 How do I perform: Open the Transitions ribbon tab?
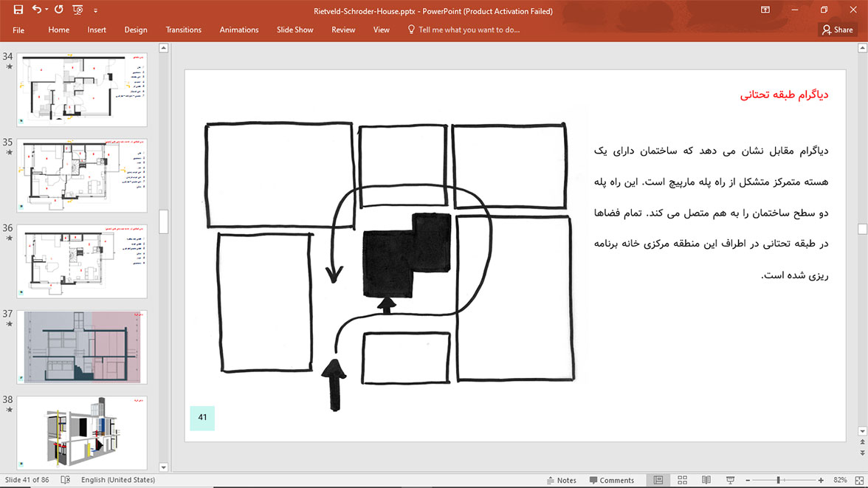coord(183,30)
